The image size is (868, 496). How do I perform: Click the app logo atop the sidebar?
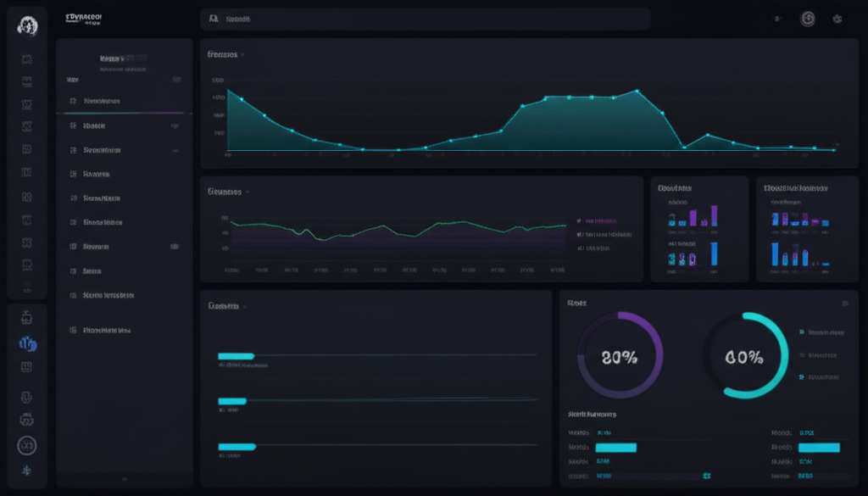point(27,25)
